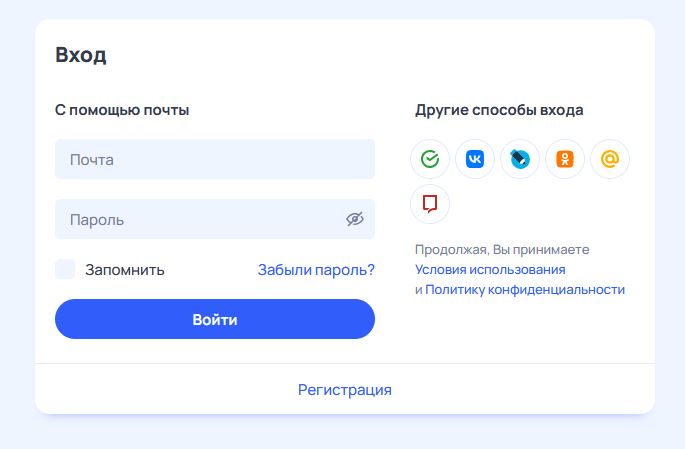Click the Запомнить label text
Image resolution: width=685 pixels, height=449 pixels.
point(125,269)
